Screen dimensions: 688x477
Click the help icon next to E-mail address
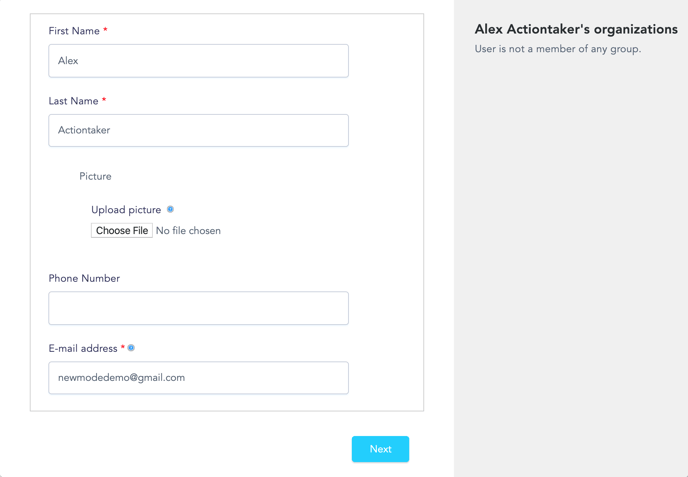131,348
